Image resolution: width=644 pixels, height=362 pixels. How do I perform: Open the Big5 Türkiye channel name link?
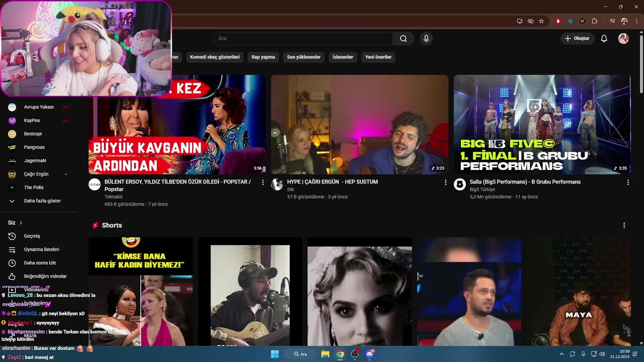point(482,190)
